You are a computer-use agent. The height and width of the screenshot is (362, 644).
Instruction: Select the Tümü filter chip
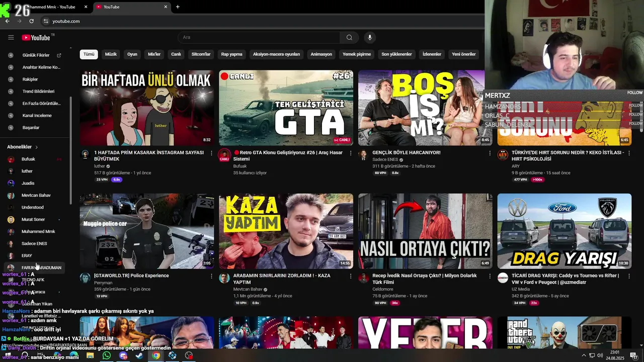pyautogui.click(x=89, y=54)
